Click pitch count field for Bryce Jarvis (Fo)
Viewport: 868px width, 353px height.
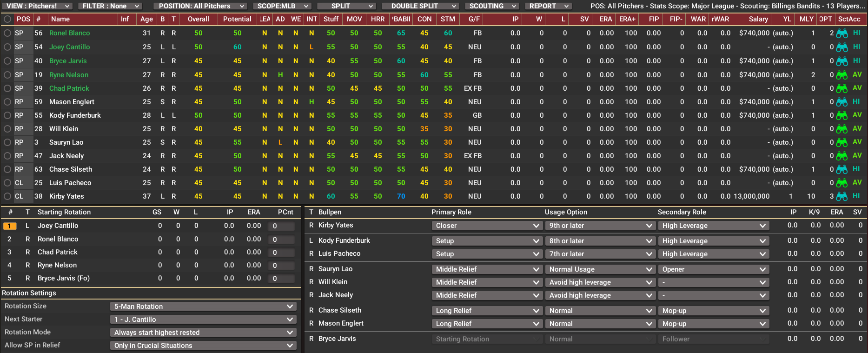pyautogui.click(x=281, y=279)
